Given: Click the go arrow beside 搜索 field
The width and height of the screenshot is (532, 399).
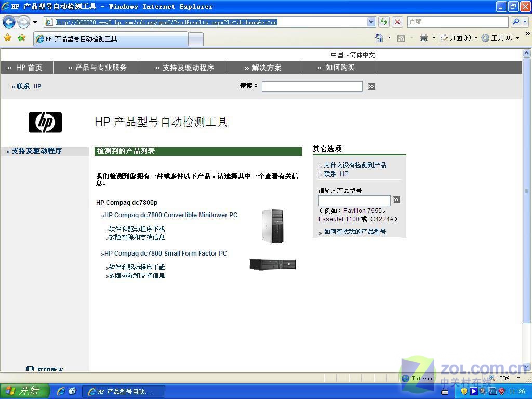Looking at the screenshot, I should click(x=371, y=87).
